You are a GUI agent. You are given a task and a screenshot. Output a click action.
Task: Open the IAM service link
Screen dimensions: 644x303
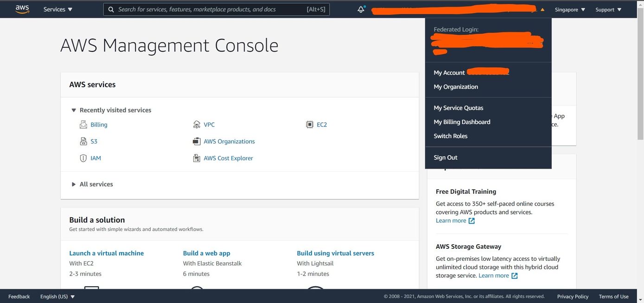coord(96,158)
